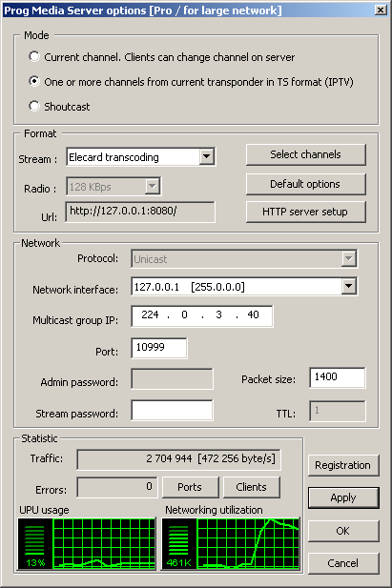Click the Traffic statistic readout
This screenshot has width=392, height=588.
pos(178,459)
